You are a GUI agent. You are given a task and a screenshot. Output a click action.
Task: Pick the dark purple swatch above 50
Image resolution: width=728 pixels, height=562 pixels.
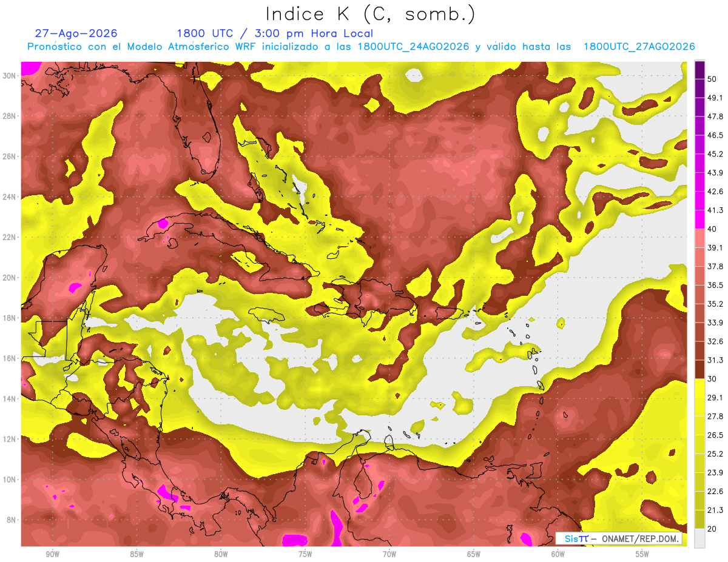[699, 70]
